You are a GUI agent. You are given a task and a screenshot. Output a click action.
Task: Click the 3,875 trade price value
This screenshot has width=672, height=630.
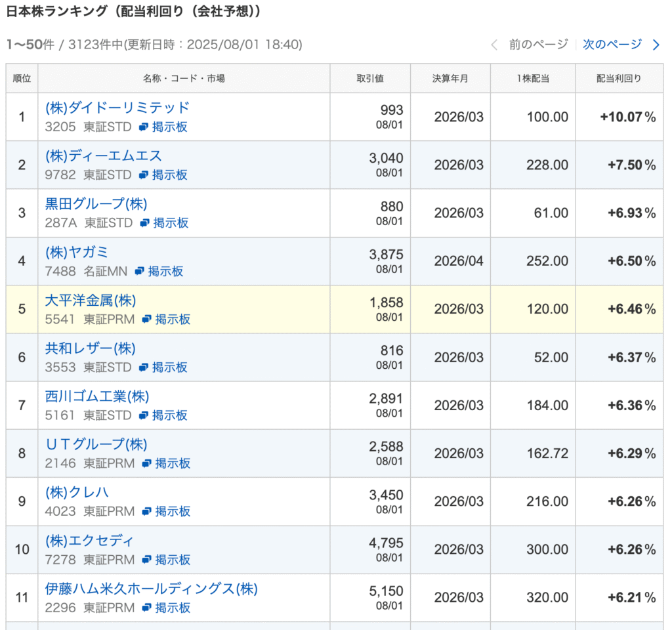click(386, 255)
